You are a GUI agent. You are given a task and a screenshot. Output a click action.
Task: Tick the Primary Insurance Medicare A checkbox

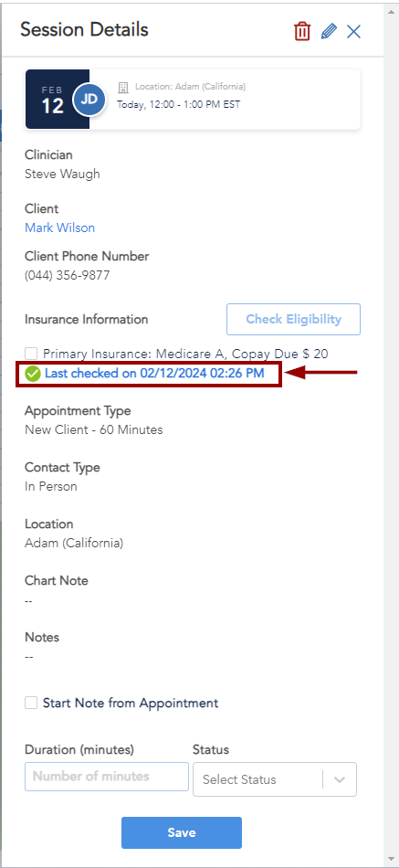coord(32,354)
